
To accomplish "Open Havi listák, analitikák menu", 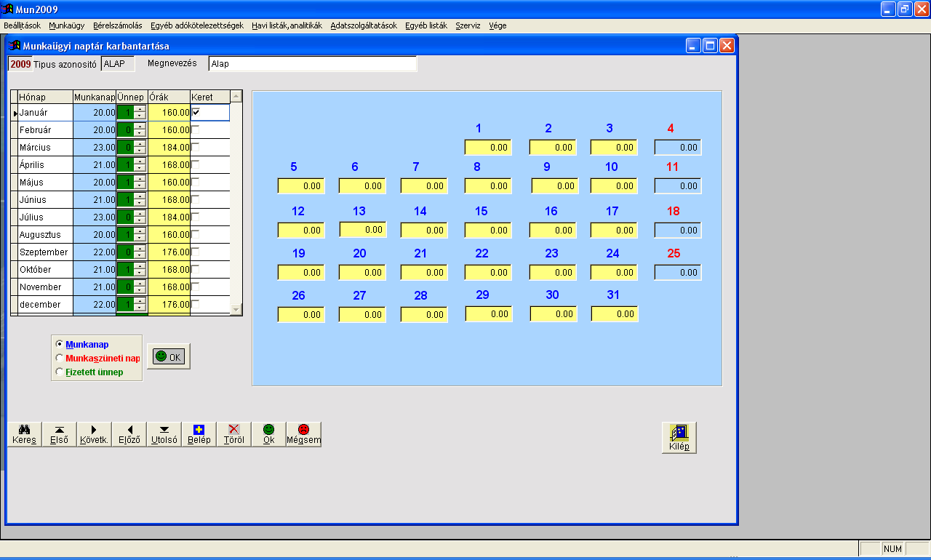I will click(287, 25).
